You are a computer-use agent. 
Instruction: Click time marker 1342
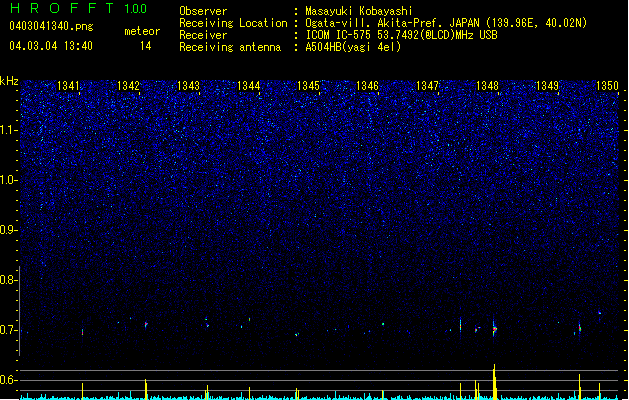click(x=128, y=85)
